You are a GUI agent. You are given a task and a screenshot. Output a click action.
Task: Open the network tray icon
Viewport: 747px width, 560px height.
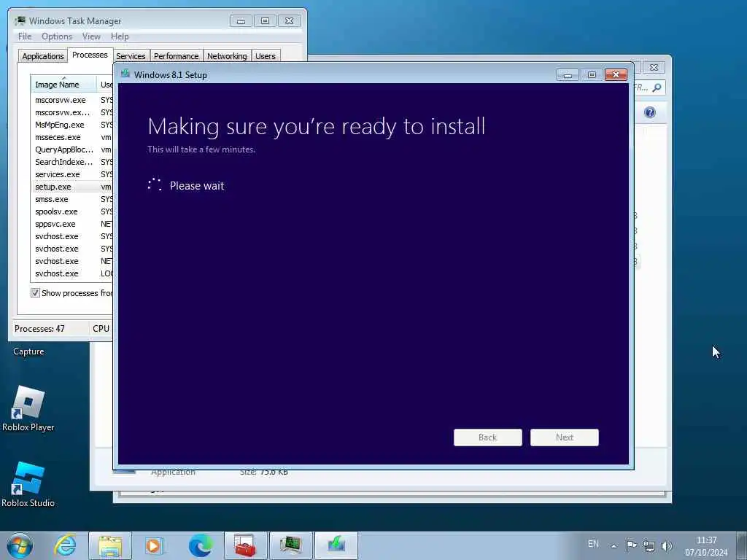coord(649,545)
